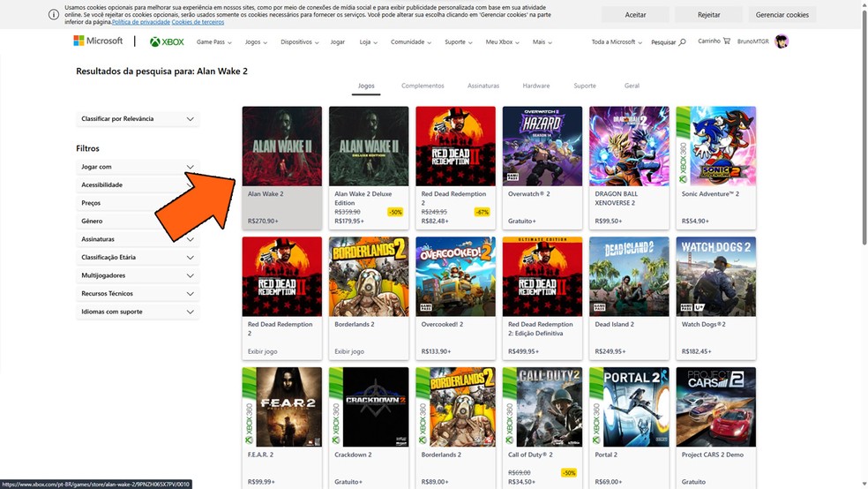Image resolution: width=868 pixels, height=489 pixels.
Task: Open Crackdown 2 cover art
Action: pyautogui.click(x=369, y=407)
